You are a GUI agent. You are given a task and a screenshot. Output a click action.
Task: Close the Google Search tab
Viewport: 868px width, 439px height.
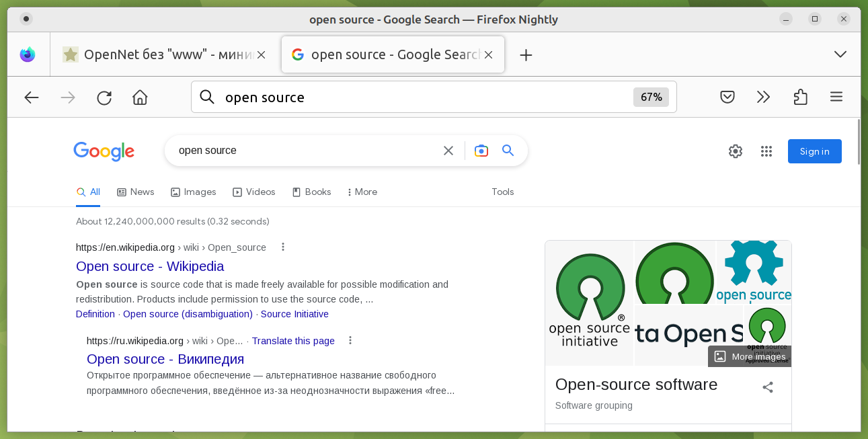click(489, 54)
